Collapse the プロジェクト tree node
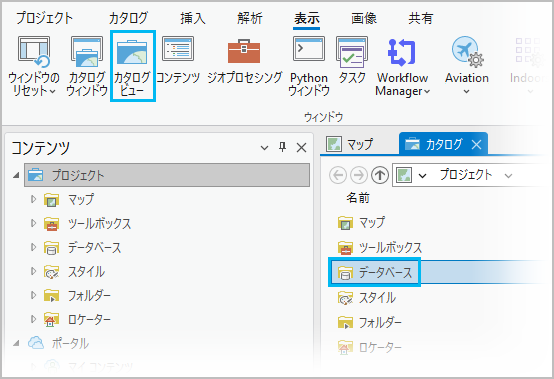 point(16,175)
